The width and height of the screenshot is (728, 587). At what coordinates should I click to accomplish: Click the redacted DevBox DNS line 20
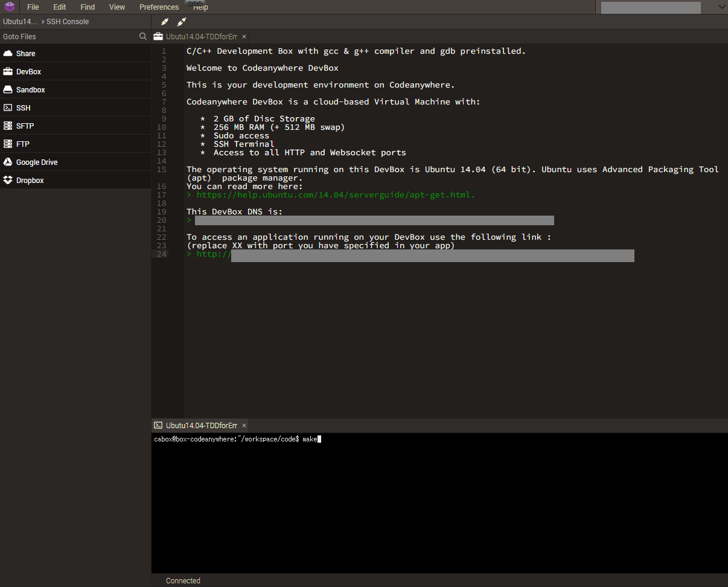[x=374, y=220]
